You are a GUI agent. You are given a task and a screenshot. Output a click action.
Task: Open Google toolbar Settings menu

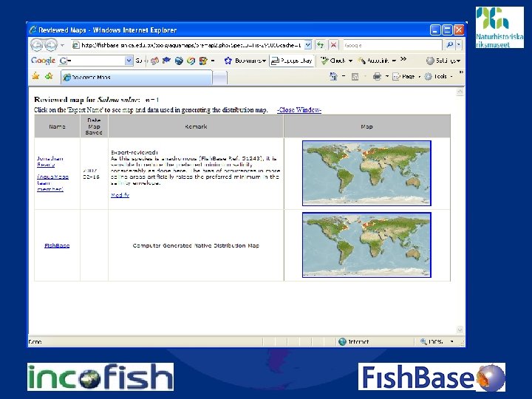tap(443, 61)
